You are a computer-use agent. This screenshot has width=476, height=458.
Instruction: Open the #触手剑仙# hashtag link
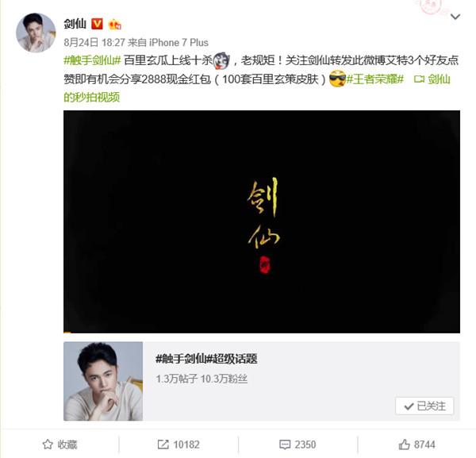92,60
